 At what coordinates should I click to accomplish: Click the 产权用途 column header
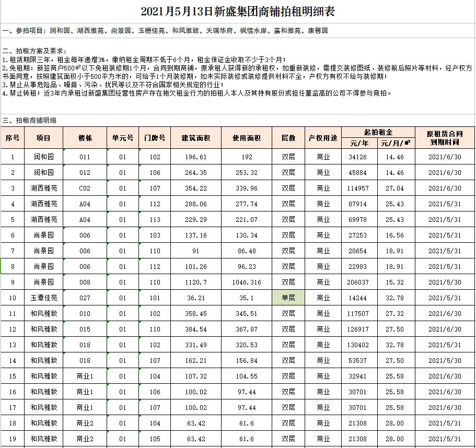click(323, 138)
